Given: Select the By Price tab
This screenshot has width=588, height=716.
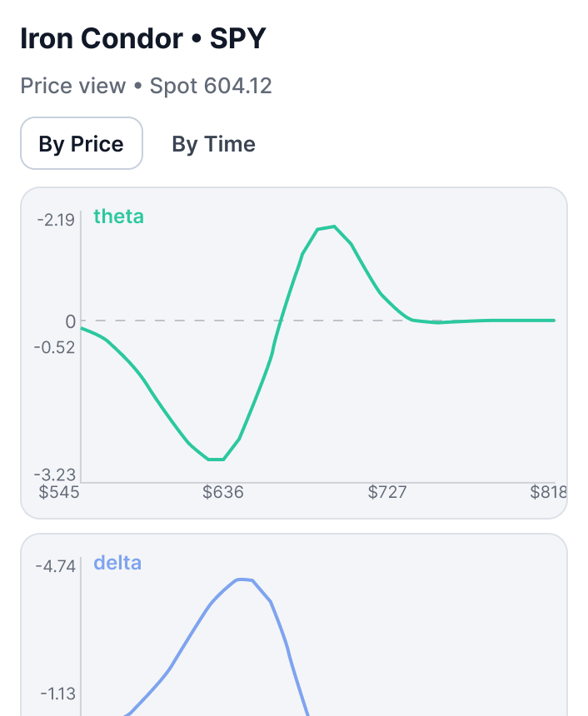Looking at the screenshot, I should click(x=81, y=144).
